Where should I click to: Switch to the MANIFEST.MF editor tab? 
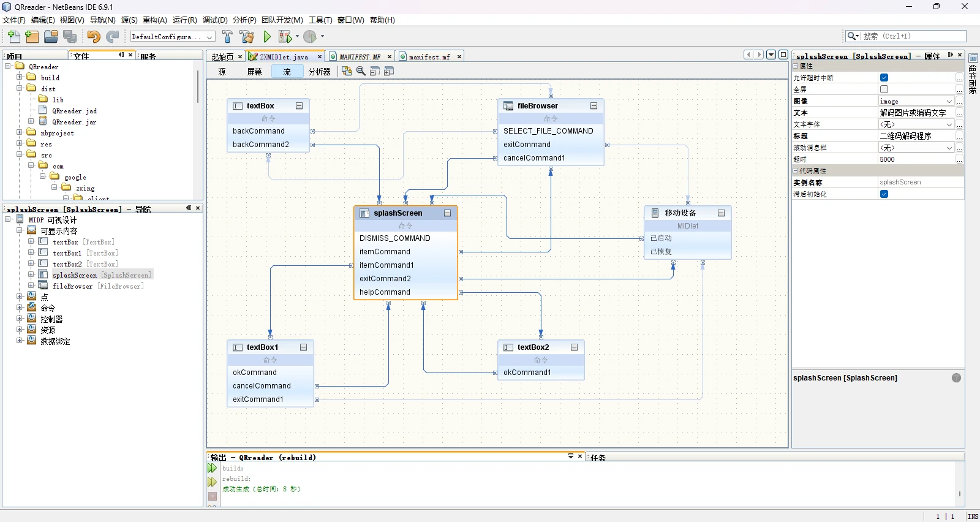coord(359,57)
